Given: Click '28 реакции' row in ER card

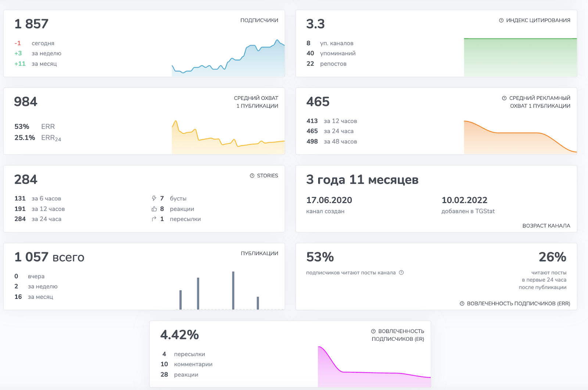Looking at the screenshot, I should 179,375.
